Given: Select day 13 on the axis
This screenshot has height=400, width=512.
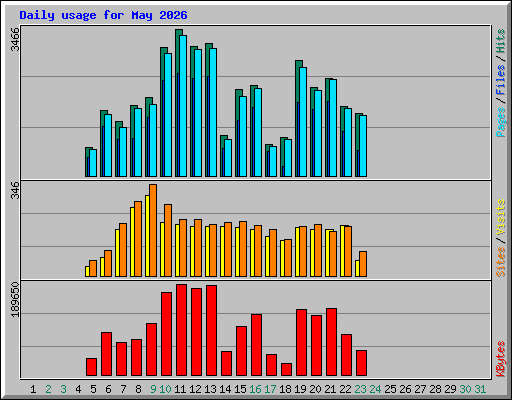Looking at the screenshot, I should pos(210,389).
